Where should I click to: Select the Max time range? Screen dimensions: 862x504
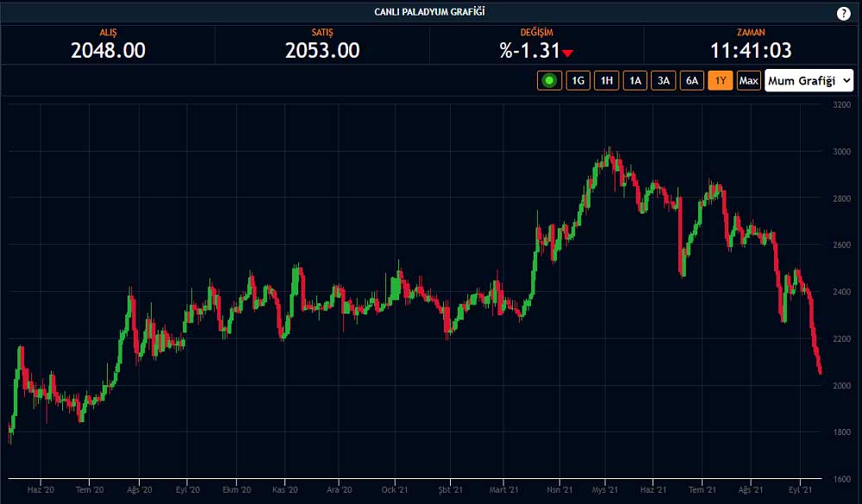click(x=749, y=81)
